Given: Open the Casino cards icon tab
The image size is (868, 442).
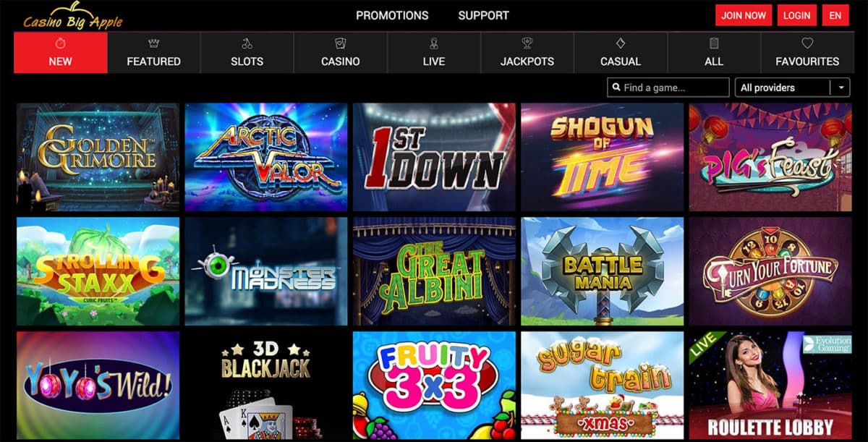Looking at the screenshot, I should [x=340, y=53].
